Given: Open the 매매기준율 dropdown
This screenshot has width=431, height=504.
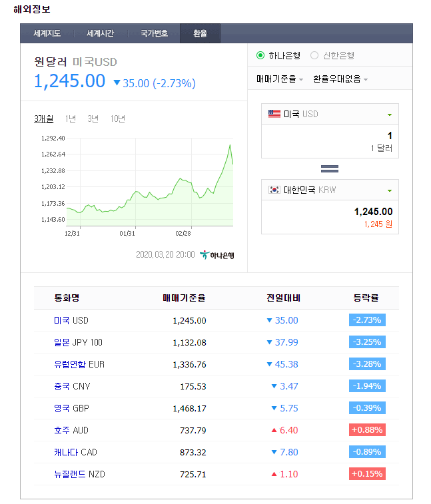Looking at the screenshot, I should (x=279, y=79).
